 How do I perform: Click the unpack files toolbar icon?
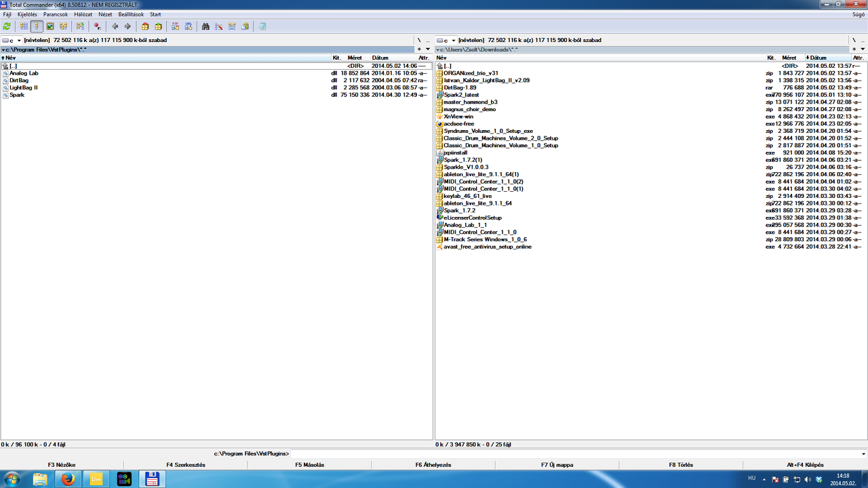158,26
